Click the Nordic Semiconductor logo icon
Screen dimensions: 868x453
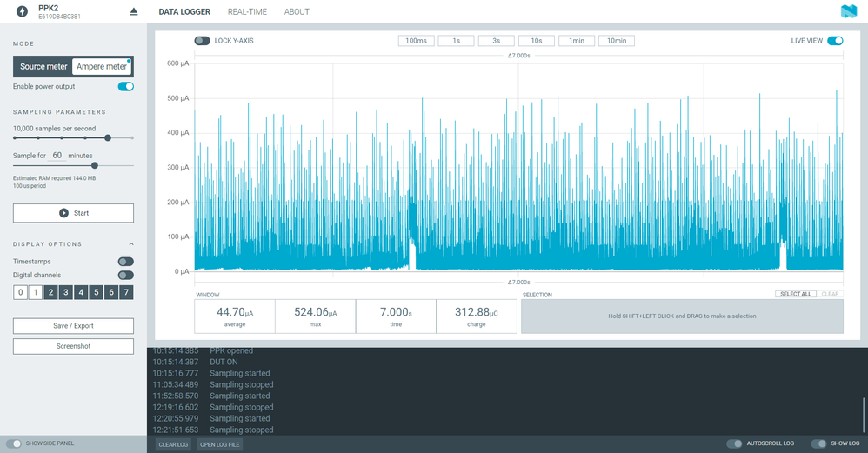pyautogui.click(x=848, y=11)
